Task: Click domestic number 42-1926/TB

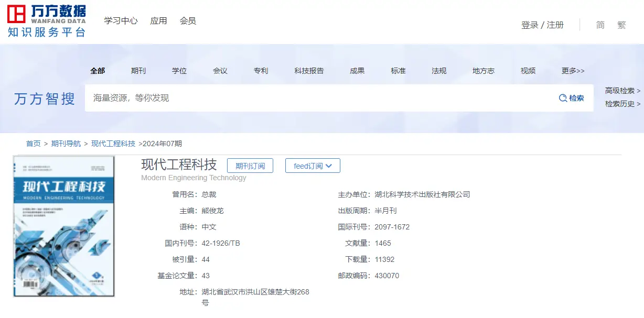Action: 221,243
